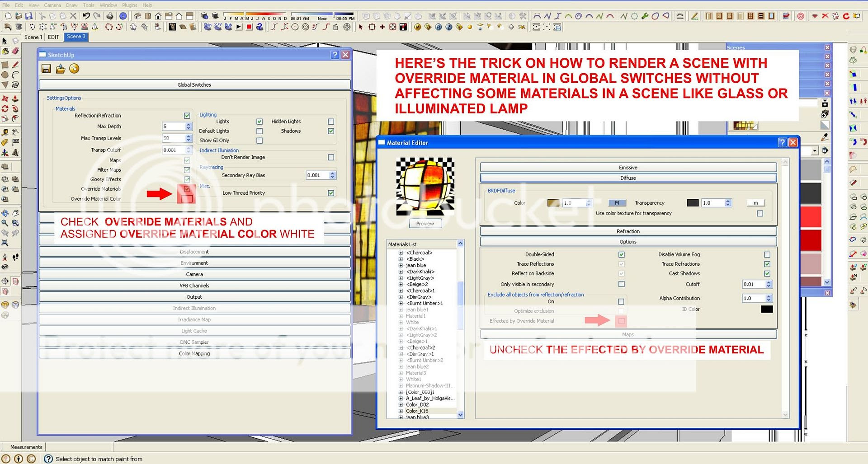Click the load options folder icon in SketchUp dialog
The height and width of the screenshot is (464, 868).
61,69
